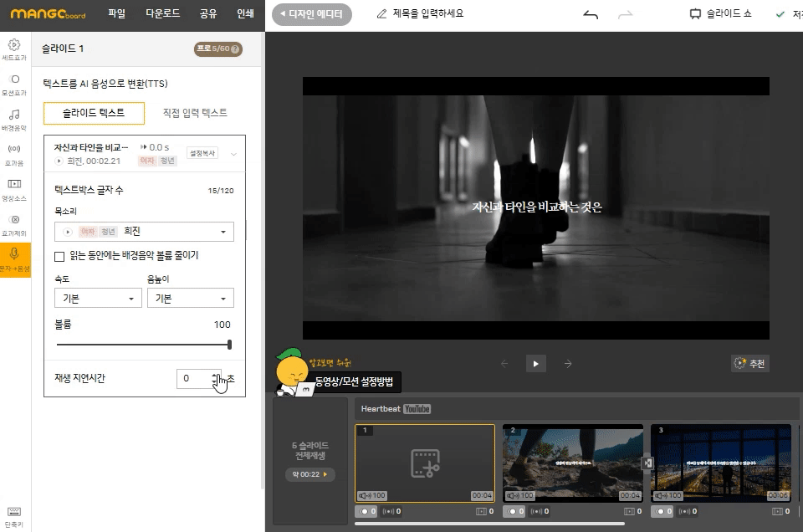Screen dimensions: 803x532
Task: Start the 슬라이드 쇼 slideshow
Action: [x=720, y=14]
